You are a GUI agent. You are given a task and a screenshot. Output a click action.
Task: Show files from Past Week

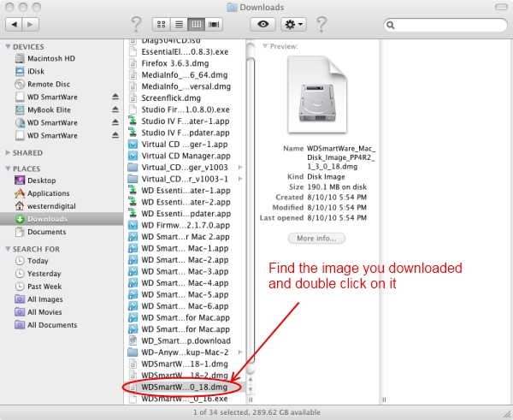click(x=38, y=287)
